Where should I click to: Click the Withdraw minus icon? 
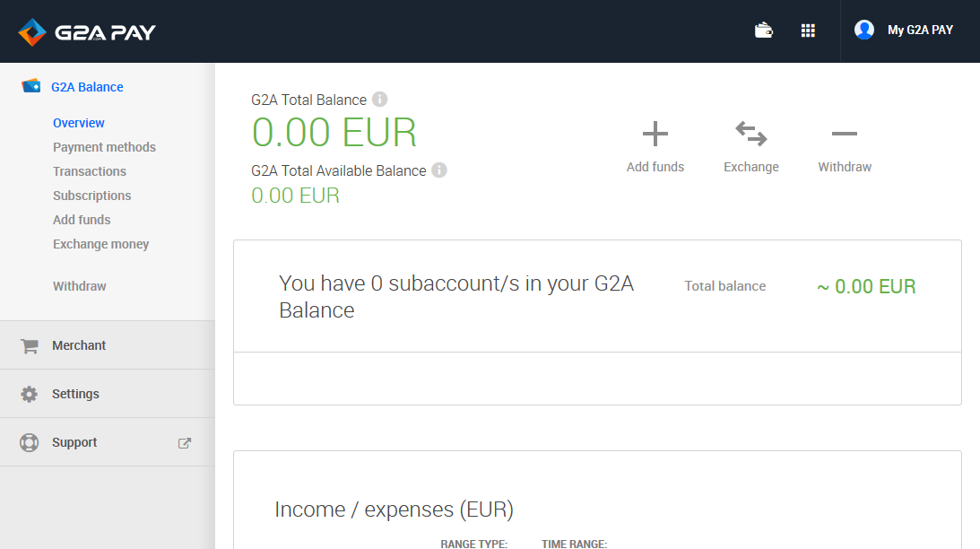[845, 134]
